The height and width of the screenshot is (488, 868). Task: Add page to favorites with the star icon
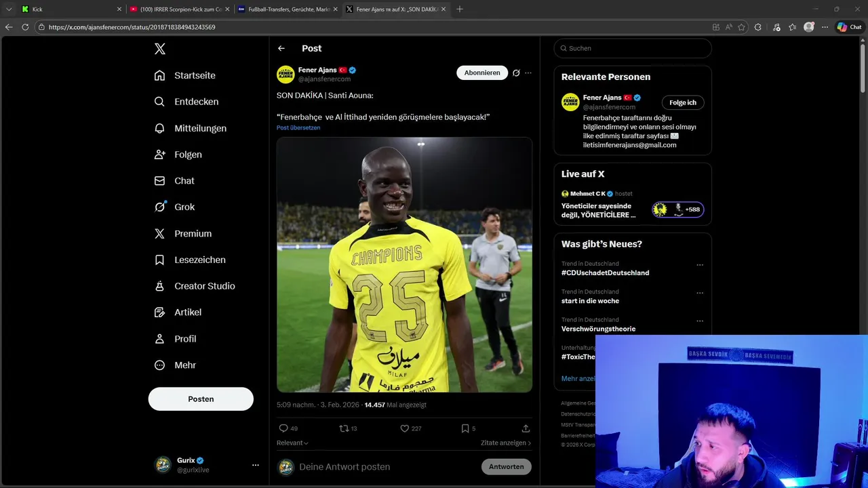tap(742, 27)
